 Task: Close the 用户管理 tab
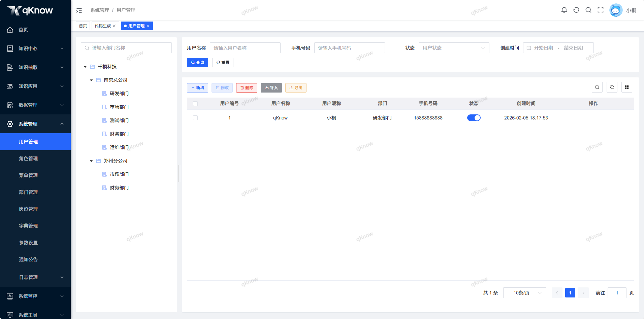pyautogui.click(x=148, y=26)
